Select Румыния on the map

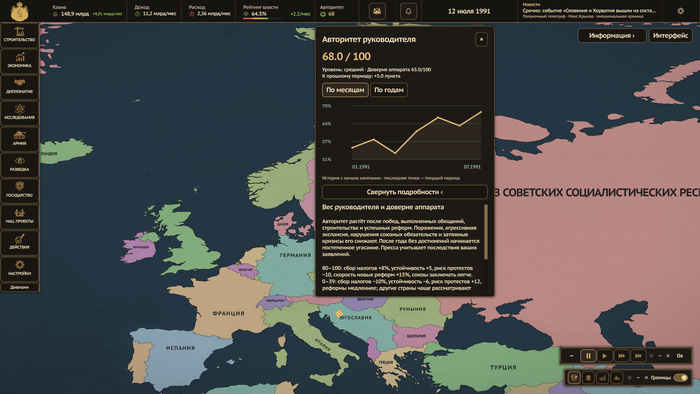click(412, 309)
